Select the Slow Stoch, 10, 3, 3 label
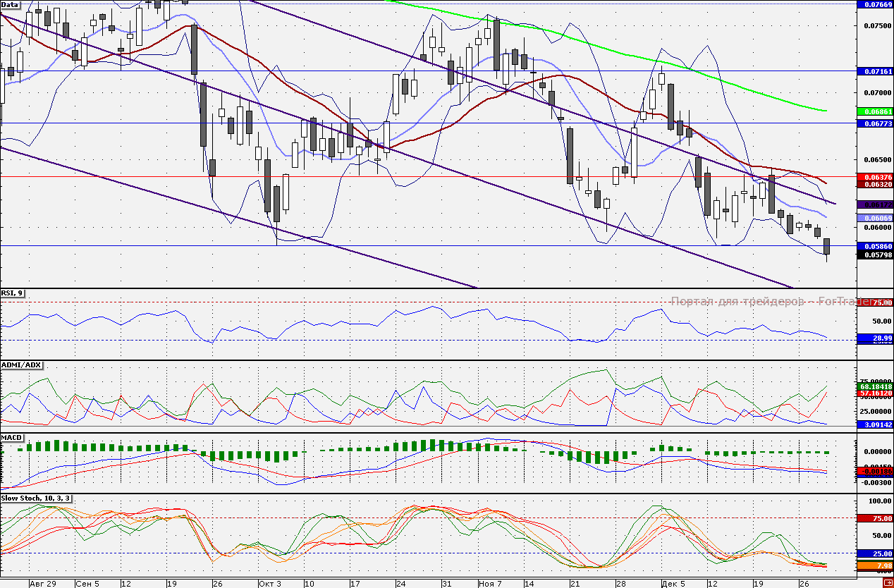Screen dimensions: 894x588 coord(35,498)
